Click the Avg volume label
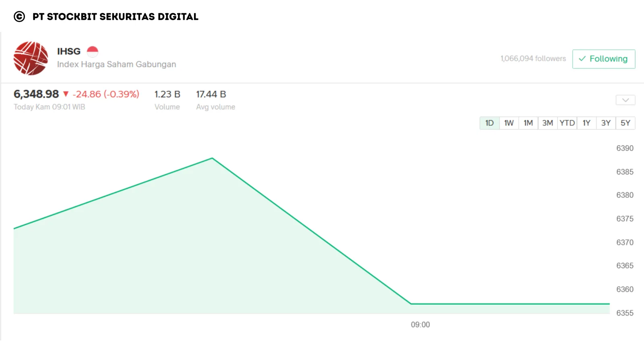 216,107
